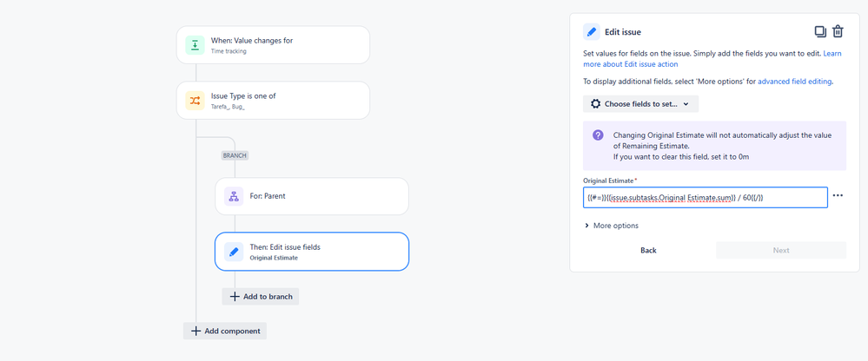Click the purple branch icon on For: Parent

234,196
